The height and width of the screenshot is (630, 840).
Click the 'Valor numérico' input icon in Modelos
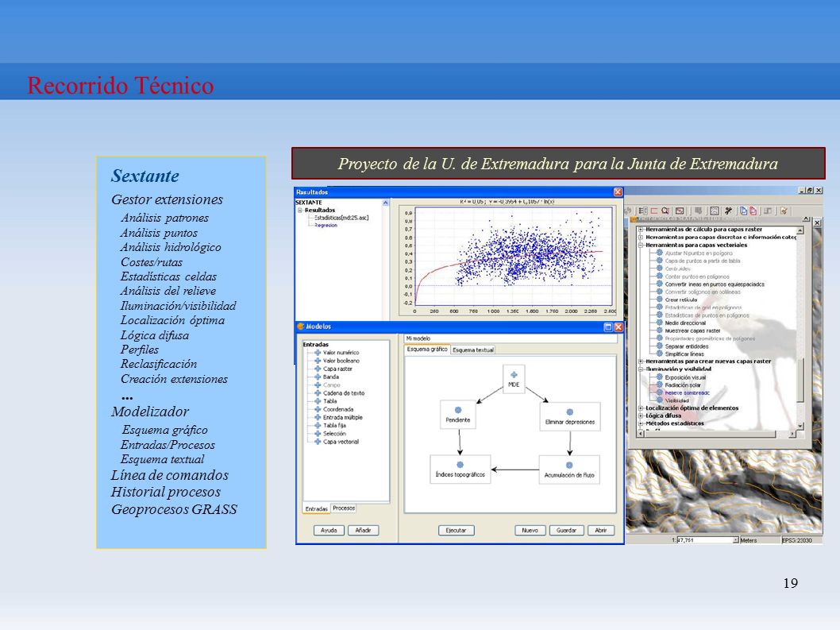(318, 353)
